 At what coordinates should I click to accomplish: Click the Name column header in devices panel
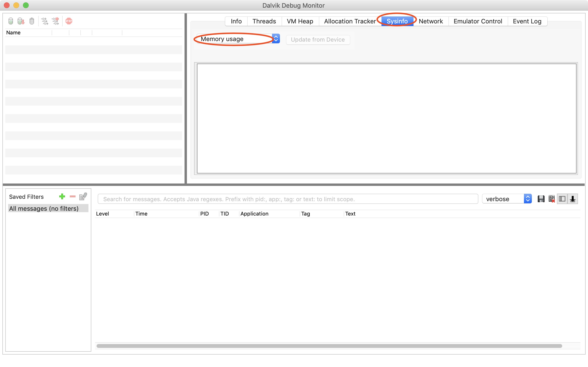(28, 32)
